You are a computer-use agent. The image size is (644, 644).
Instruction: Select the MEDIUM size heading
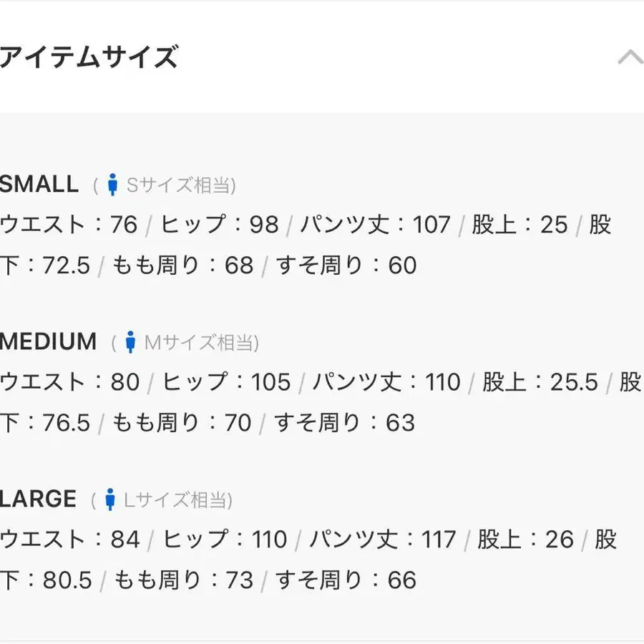click(x=48, y=341)
